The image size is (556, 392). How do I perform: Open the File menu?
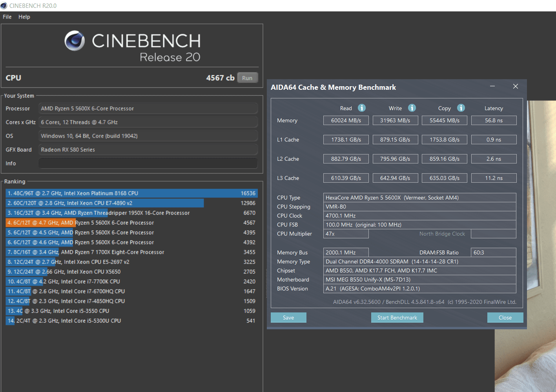(7, 17)
